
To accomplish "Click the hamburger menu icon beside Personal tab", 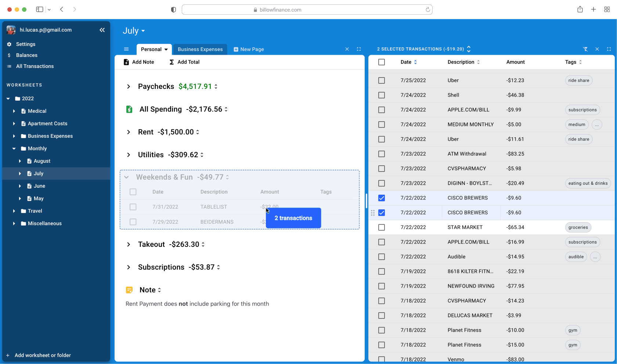I will click(x=126, y=49).
